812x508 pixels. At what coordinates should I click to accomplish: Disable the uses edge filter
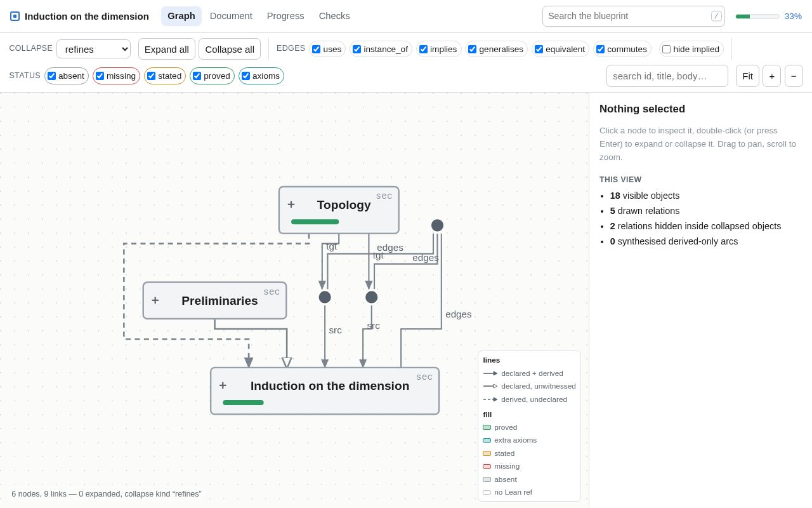point(316,49)
